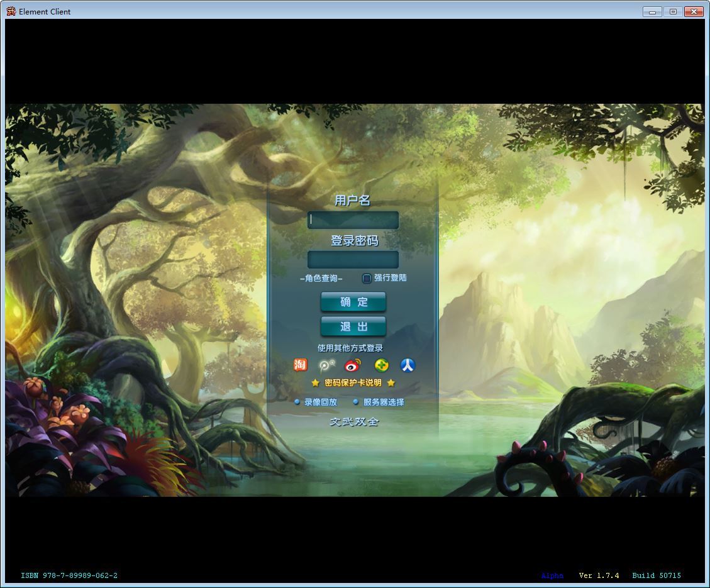
Task: Open the 角色查询 character lookup link
Action: 321,279
